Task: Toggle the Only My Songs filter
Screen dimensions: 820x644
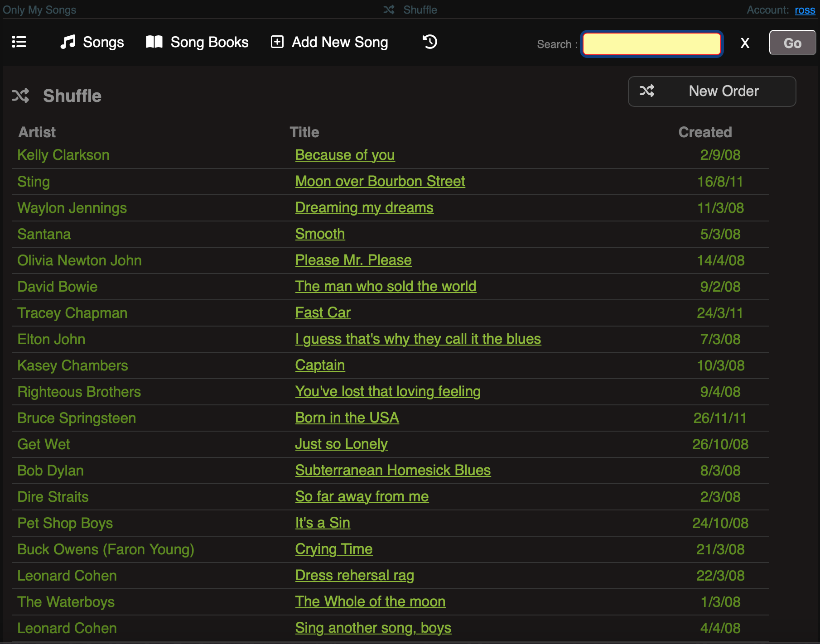Action: 39,10
